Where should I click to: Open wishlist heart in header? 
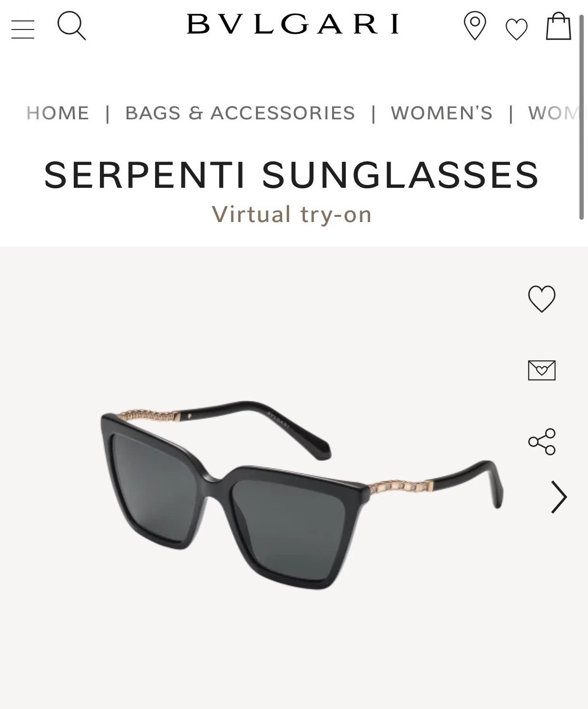tap(516, 29)
